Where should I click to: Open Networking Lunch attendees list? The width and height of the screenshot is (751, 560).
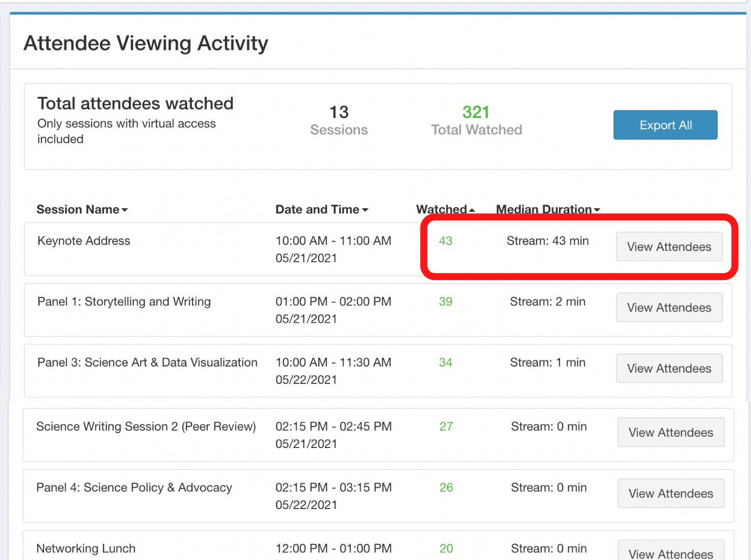click(671, 553)
